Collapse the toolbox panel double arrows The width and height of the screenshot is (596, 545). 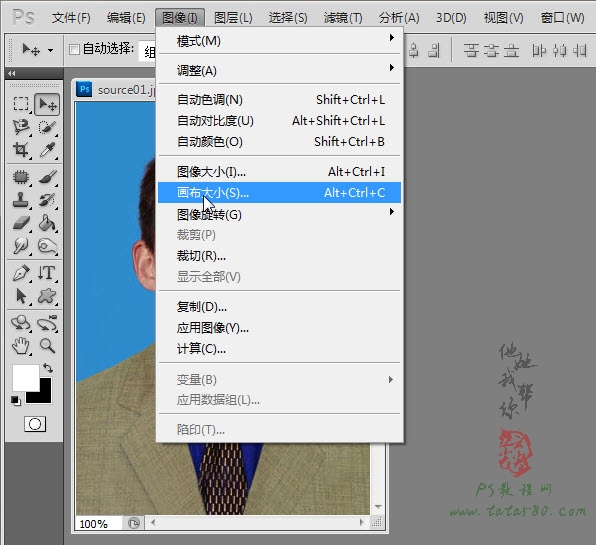pos(12,73)
